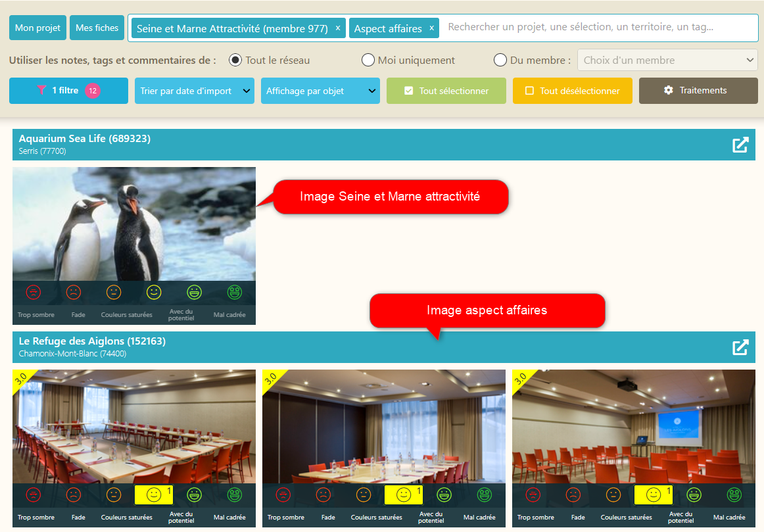Select the Moi uniquement radio button
764x532 pixels.
[368, 60]
